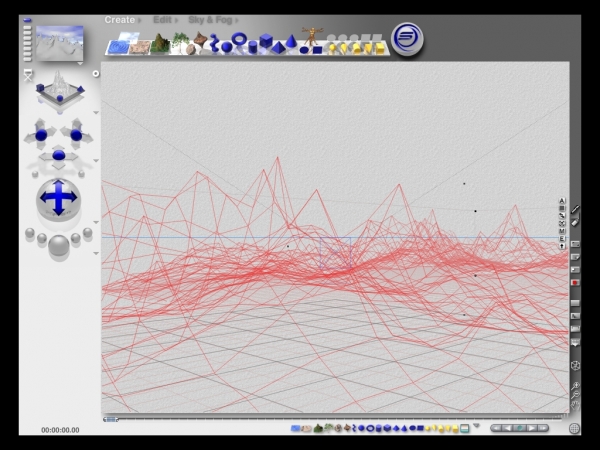
Task: Add a new terrain mountain
Action: (x=160, y=43)
